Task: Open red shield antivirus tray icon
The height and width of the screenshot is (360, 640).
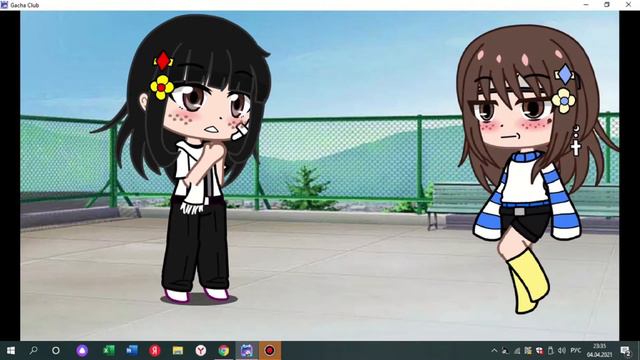Action: [x=540, y=351]
